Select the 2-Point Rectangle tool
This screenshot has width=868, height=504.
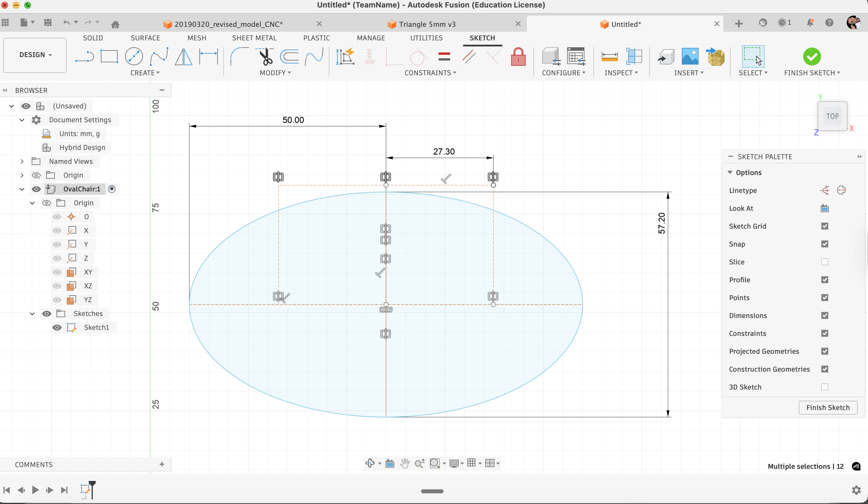pos(109,56)
